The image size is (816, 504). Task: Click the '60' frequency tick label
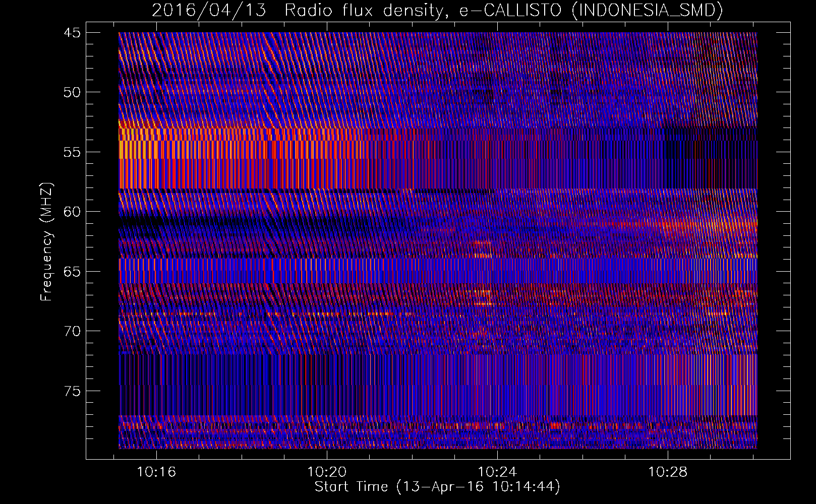pos(72,212)
